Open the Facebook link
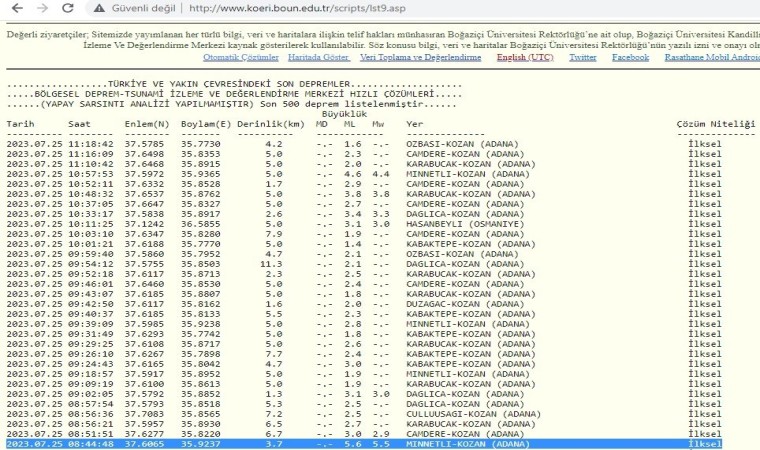Viewport: 760px width, 450px height. coord(630,57)
